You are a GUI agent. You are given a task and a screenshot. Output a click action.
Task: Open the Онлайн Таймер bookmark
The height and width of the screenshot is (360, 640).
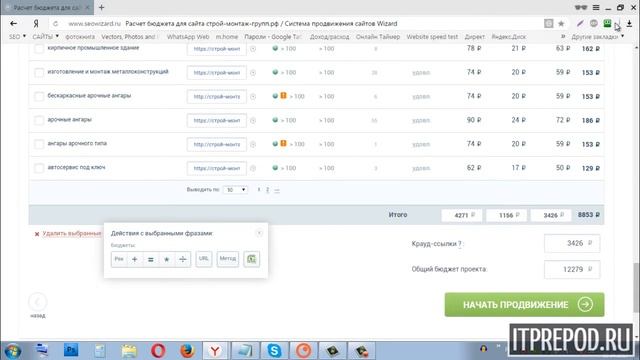(378, 37)
